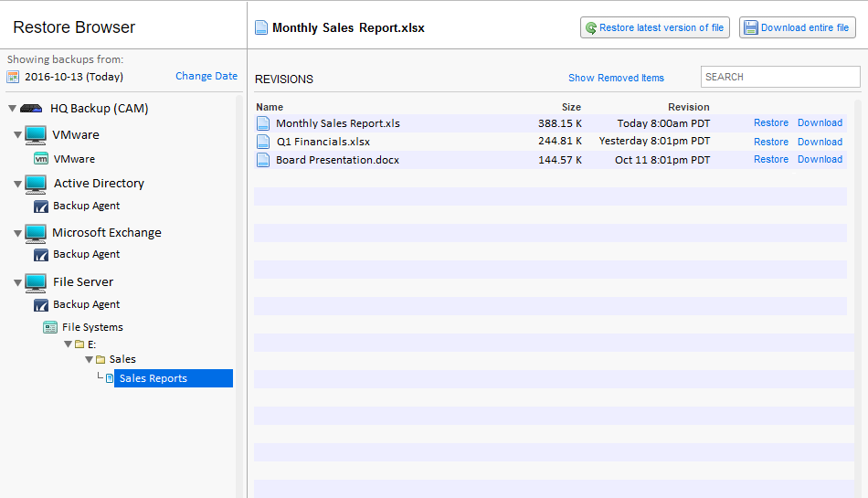The image size is (868, 498).
Task: Restore the Monthly Sales Report.xls revision
Action: (x=771, y=122)
